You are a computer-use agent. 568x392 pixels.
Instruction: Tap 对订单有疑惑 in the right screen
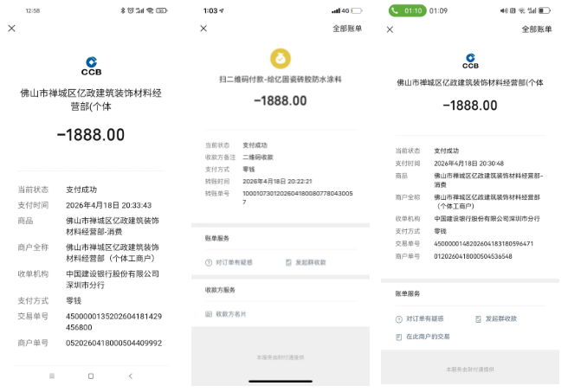[x=424, y=319]
